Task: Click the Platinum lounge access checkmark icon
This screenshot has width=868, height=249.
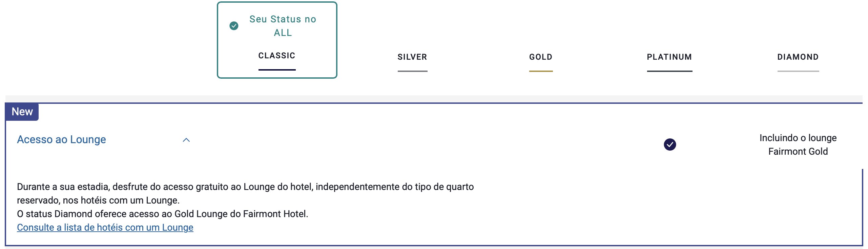Action: 669,145
